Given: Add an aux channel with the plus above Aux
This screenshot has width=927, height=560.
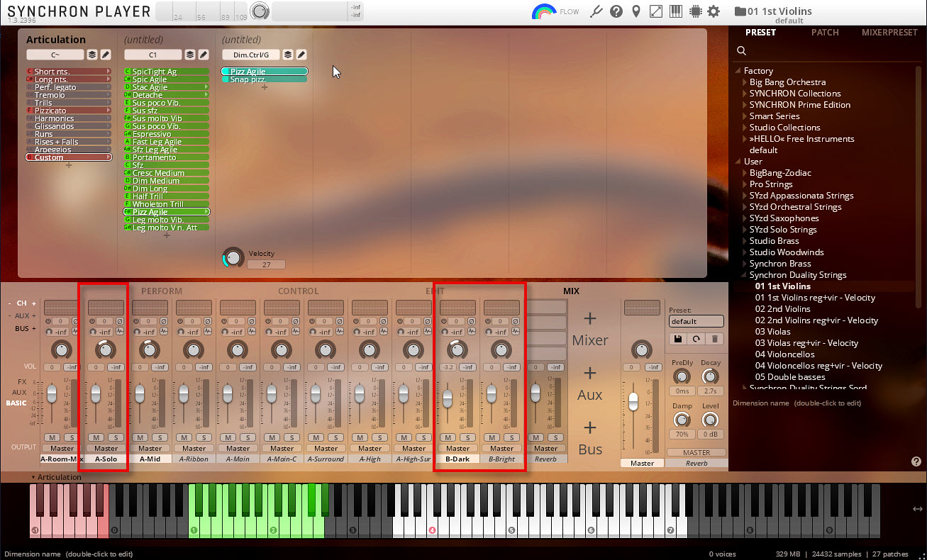Looking at the screenshot, I should click(590, 373).
